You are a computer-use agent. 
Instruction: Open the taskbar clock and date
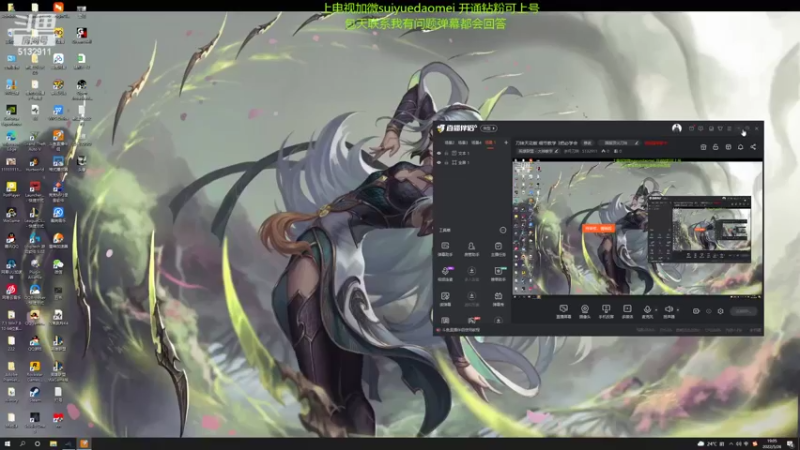[x=771, y=444]
